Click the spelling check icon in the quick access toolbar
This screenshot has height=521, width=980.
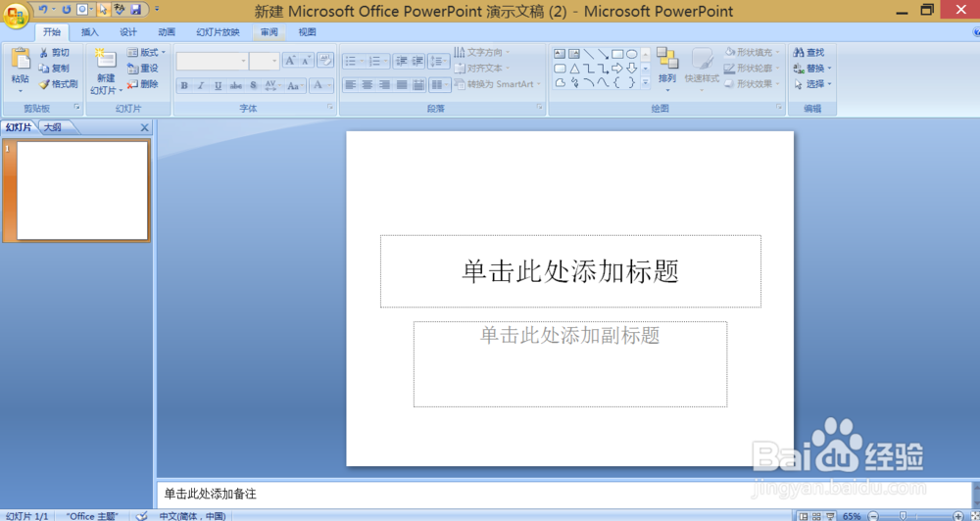pos(120,10)
